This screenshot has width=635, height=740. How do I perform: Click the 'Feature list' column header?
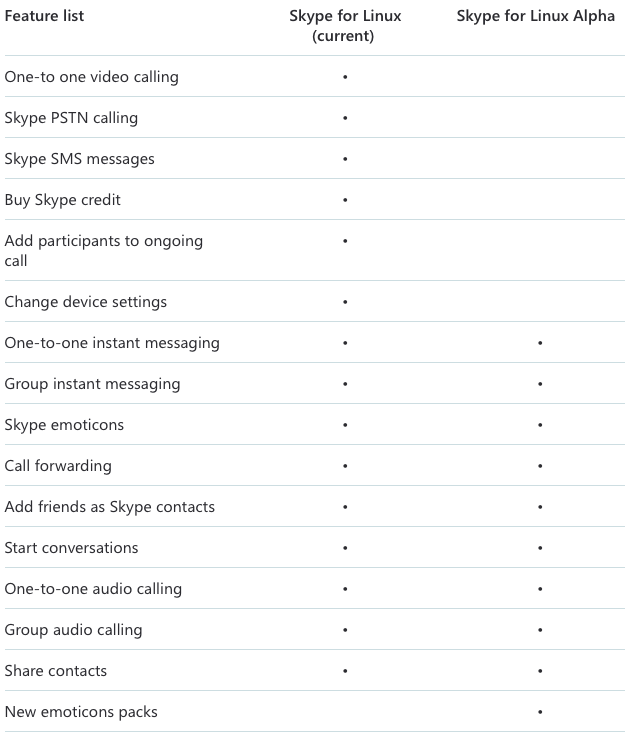44,16
